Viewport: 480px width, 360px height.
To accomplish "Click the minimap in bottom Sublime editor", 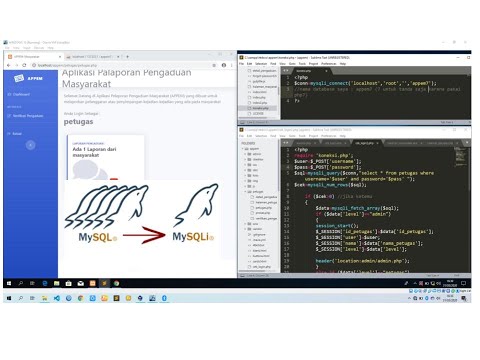I will 460,156.
